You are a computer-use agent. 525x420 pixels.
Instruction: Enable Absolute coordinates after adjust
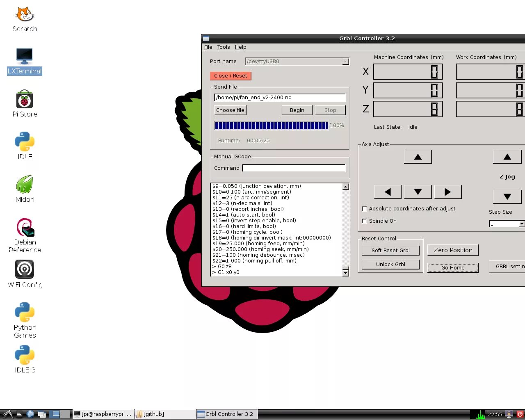click(364, 209)
